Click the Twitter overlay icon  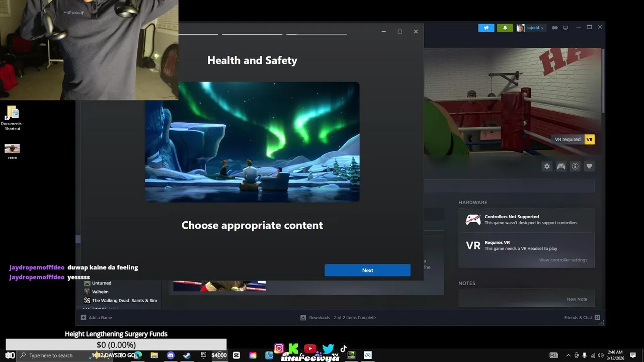pyautogui.click(x=328, y=348)
